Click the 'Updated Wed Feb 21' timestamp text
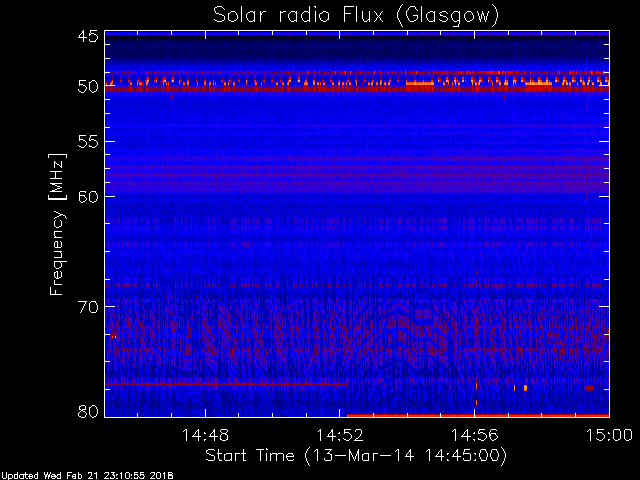The image size is (640, 480). (x=87, y=476)
